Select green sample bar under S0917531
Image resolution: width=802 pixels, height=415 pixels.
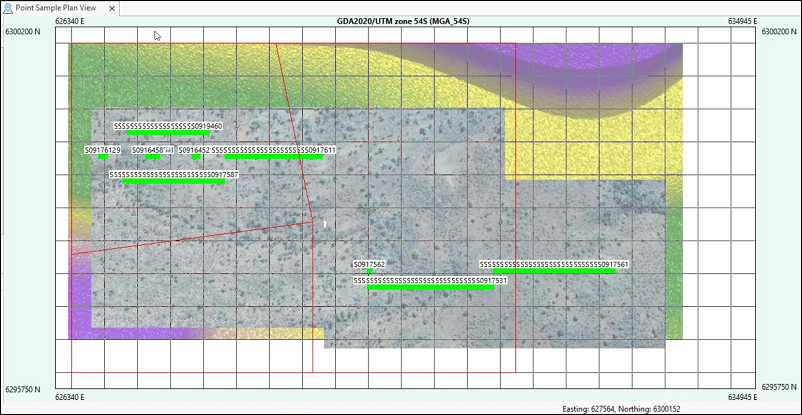point(431,288)
